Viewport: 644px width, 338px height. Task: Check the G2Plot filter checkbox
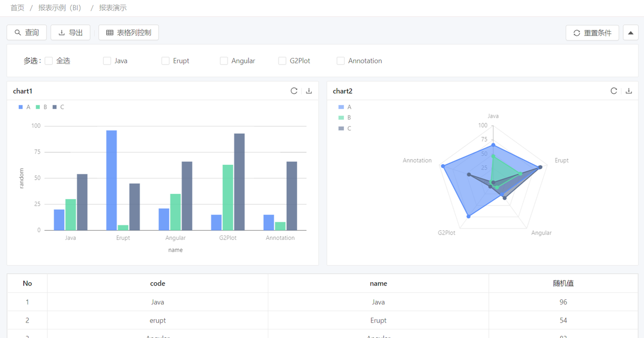pos(282,61)
